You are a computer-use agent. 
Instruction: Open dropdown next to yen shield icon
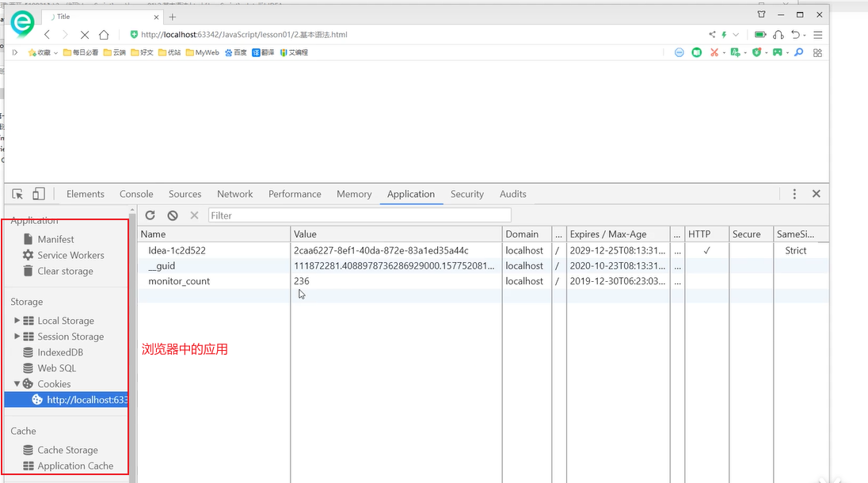pos(766,53)
